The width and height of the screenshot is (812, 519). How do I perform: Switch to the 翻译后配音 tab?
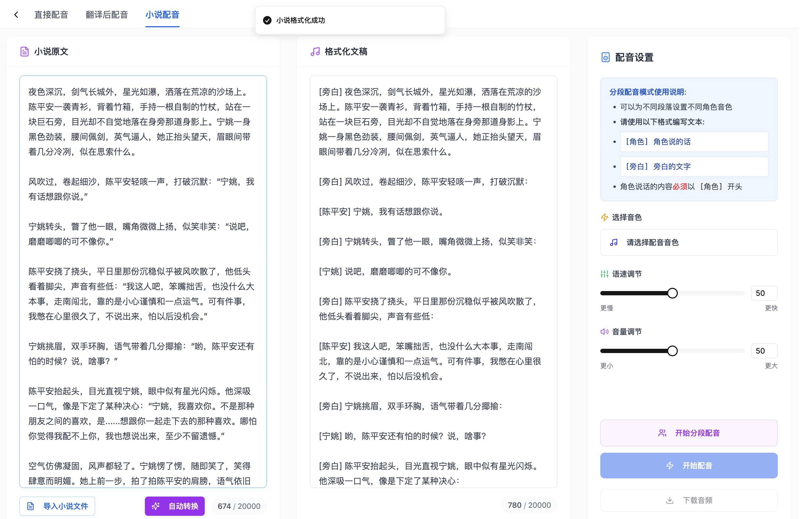coord(107,14)
